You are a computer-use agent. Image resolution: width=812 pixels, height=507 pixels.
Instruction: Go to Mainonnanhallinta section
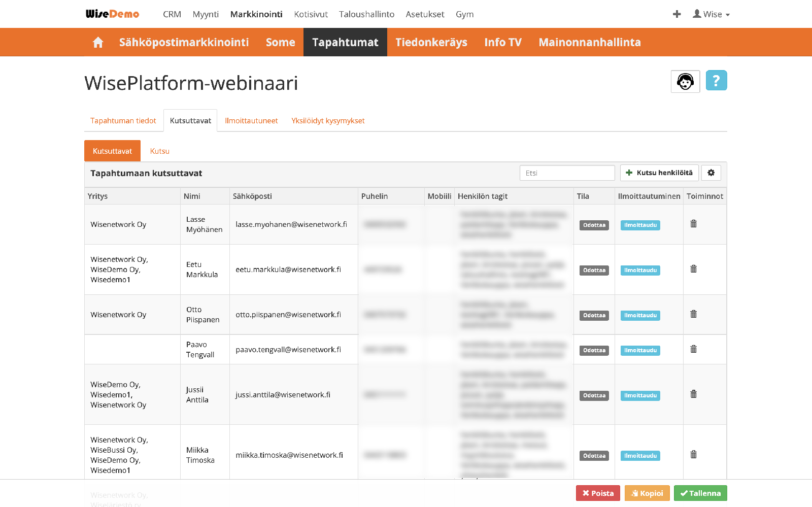coord(590,42)
